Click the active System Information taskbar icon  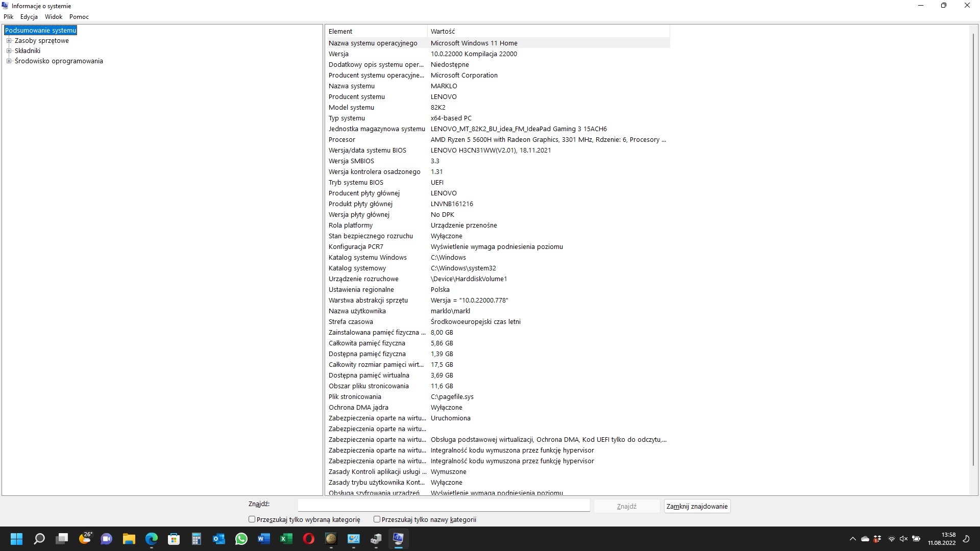(x=399, y=539)
